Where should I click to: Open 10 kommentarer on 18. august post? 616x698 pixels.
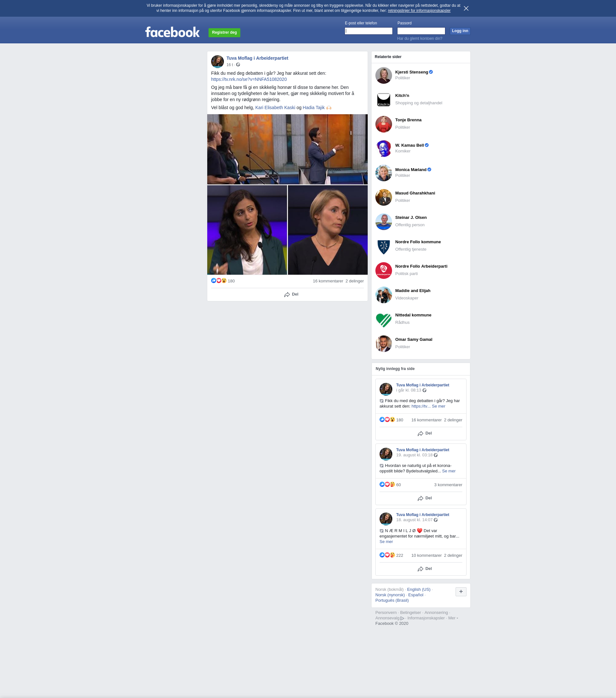[426, 556]
